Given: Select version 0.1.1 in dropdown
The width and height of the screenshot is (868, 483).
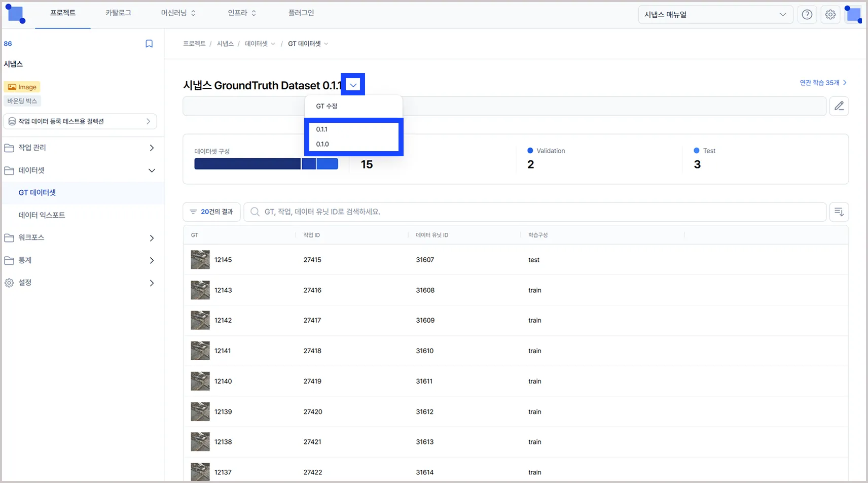Looking at the screenshot, I should click(353, 129).
